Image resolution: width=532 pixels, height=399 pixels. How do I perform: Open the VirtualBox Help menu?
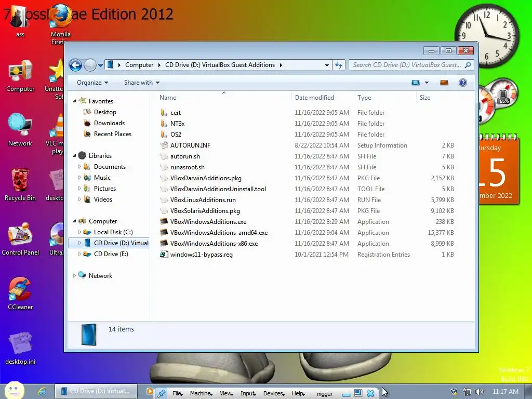pyautogui.click(x=298, y=393)
